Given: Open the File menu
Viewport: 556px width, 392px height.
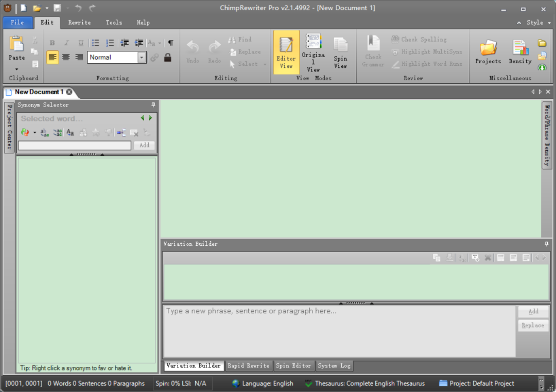Looking at the screenshot, I should (17, 22).
